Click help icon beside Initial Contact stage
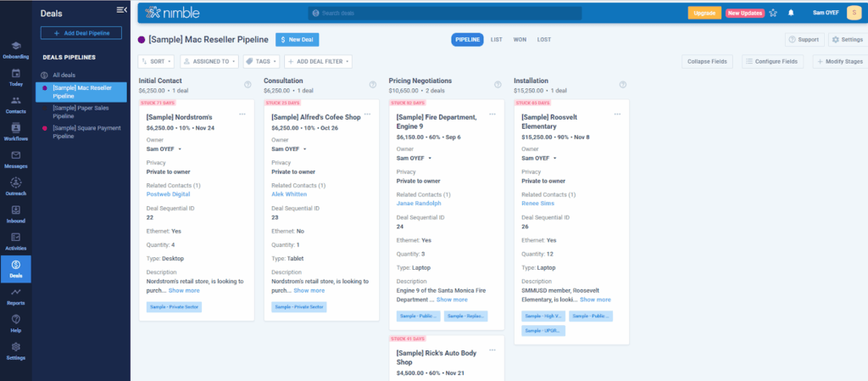 248,84
